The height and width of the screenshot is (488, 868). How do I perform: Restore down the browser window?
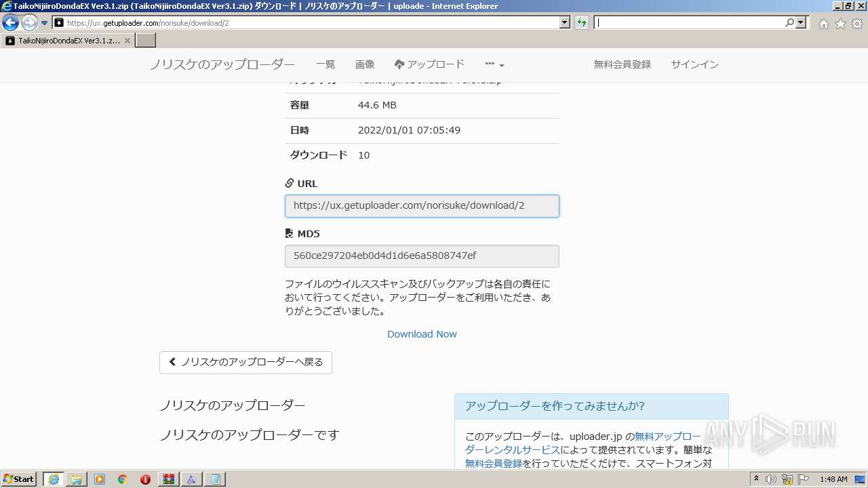point(848,5)
